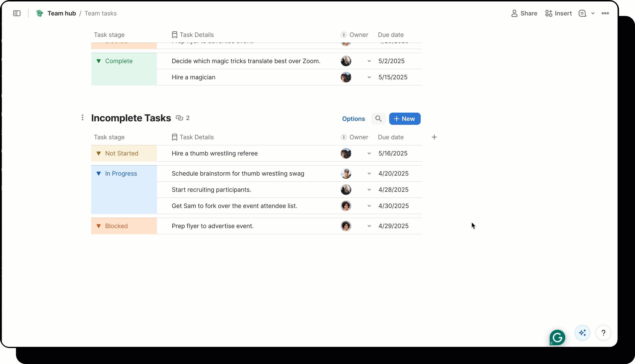Image resolution: width=635 pixels, height=364 pixels.
Task: Open the comments icon in header
Action: 582,13
